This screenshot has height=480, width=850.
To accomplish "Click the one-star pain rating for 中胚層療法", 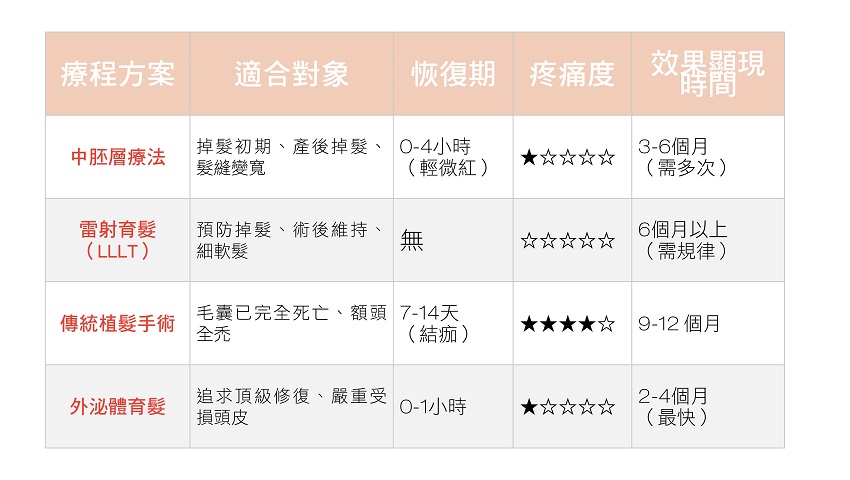I will click(x=567, y=158).
